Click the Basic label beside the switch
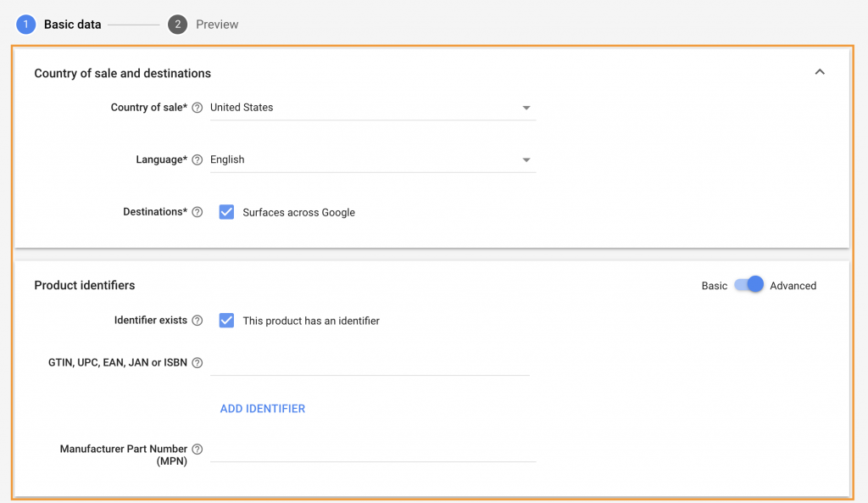Image resolution: width=868 pixels, height=503 pixels. pyautogui.click(x=715, y=286)
